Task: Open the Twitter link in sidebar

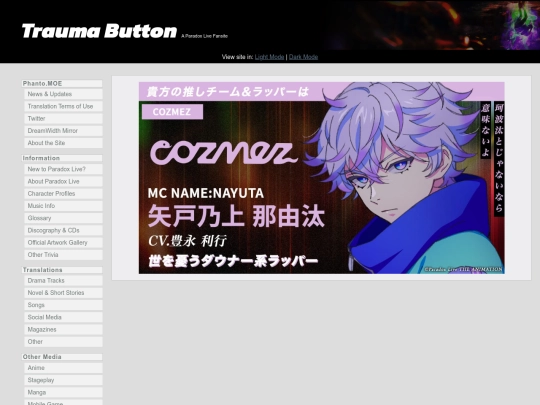Action: (x=63, y=118)
